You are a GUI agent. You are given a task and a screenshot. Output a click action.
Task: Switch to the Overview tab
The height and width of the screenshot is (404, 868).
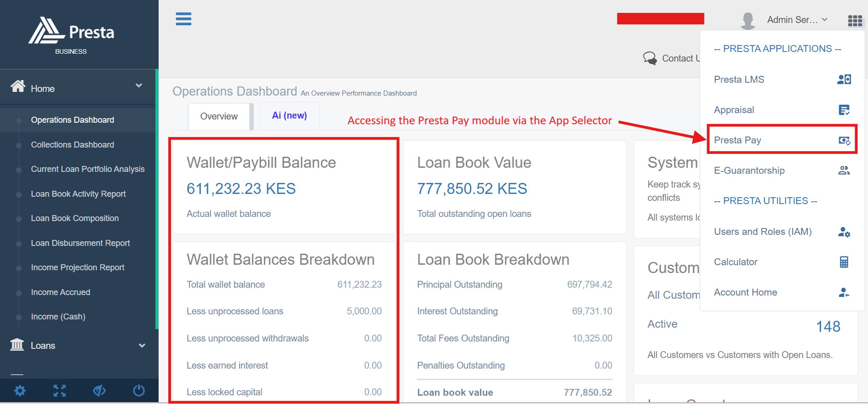219,116
